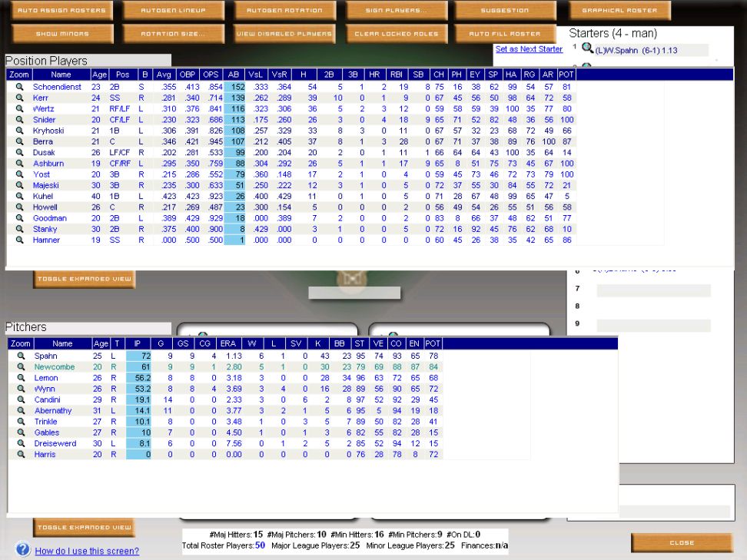Screen dimensions: 747x560
Task: Open zoom icon for Stanky
Action: (x=19, y=229)
